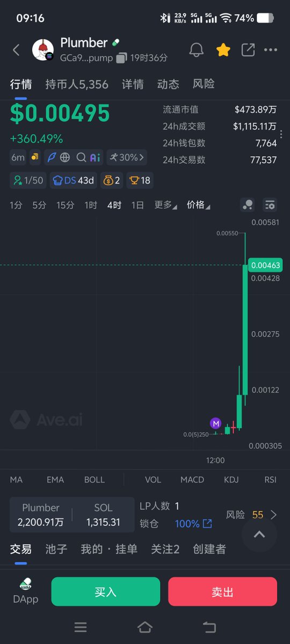Select the 4时 timeframe
290x644 pixels.
coord(114,205)
